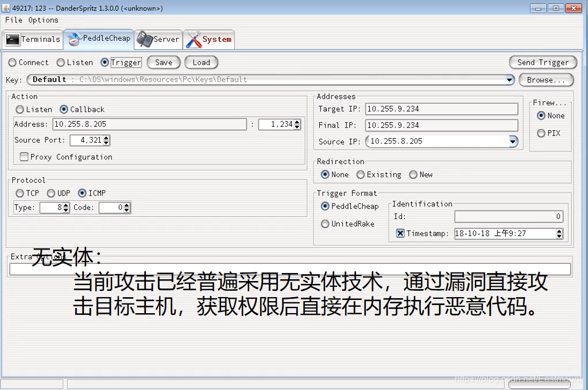Increase the Timestamp value
Image resolution: width=588 pixels, height=390 pixels.
[x=559, y=231]
